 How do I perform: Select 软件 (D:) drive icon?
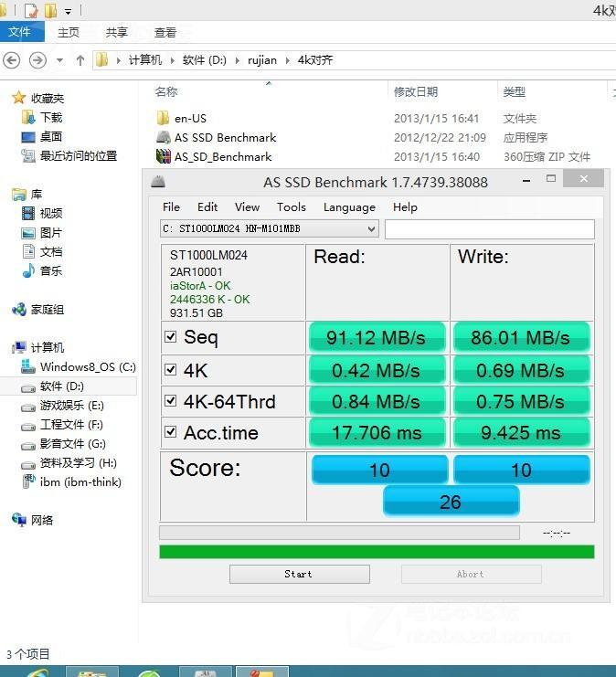coord(28,387)
